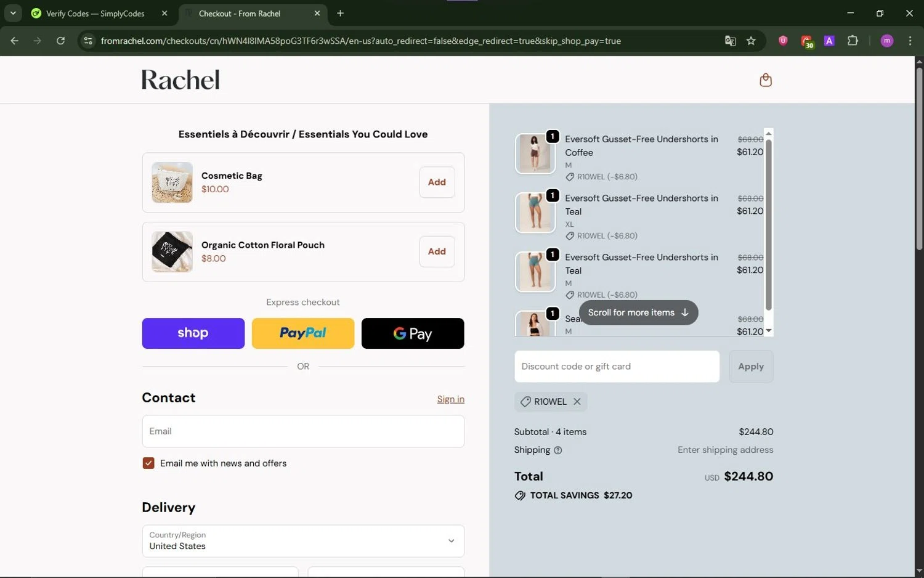
Task: Click the Subtotal $244.80 amount
Action: (756, 432)
